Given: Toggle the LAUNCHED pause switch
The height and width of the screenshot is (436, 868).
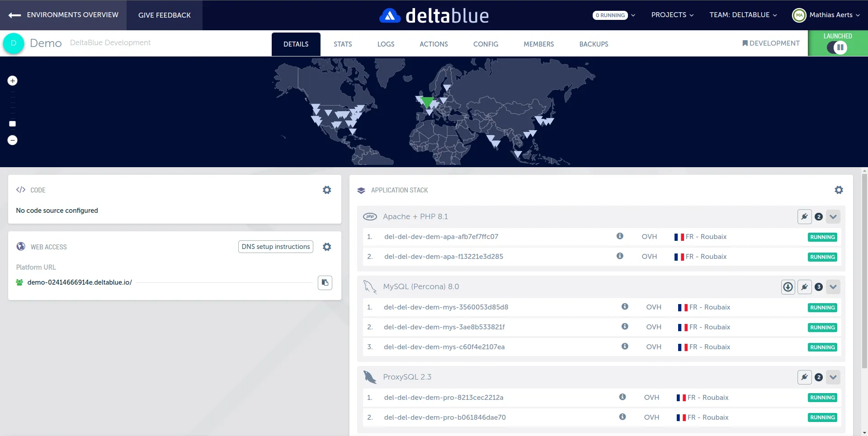Looking at the screenshot, I should point(837,47).
